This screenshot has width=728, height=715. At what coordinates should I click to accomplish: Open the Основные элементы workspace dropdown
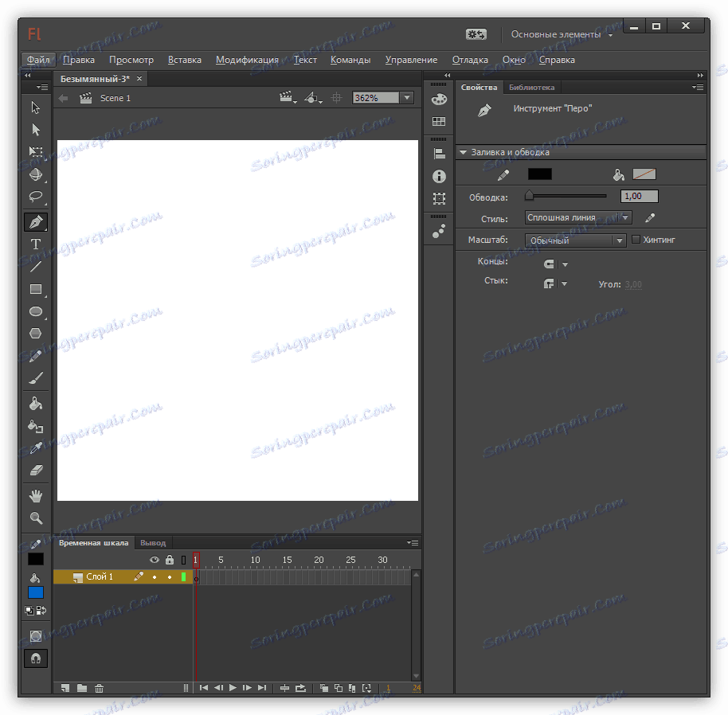(x=562, y=34)
